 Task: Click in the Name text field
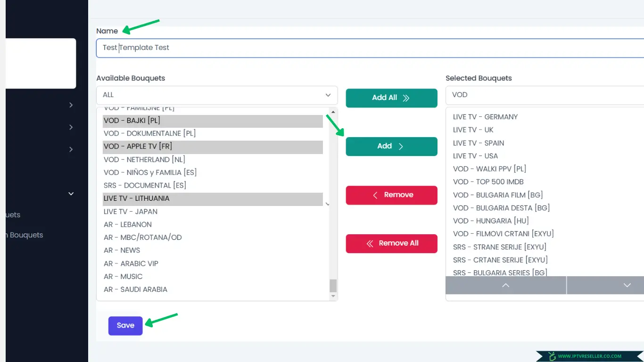tap(368, 48)
